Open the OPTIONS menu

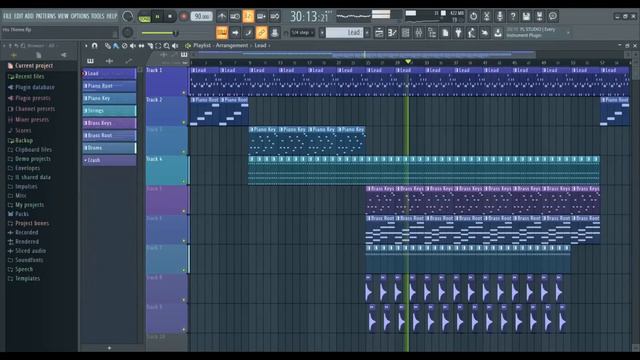pyautogui.click(x=80, y=16)
